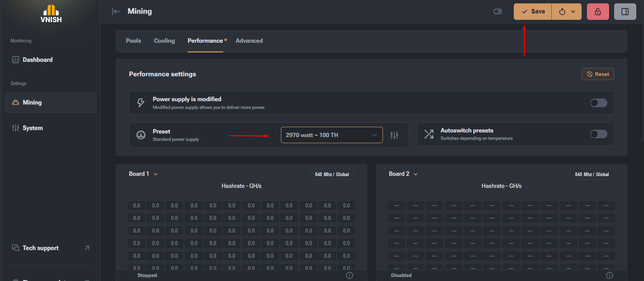Viewport: 644px width, 281px height.
Task: Click the Autoswitch shuffle icon
Action: (x=429, y=134)
